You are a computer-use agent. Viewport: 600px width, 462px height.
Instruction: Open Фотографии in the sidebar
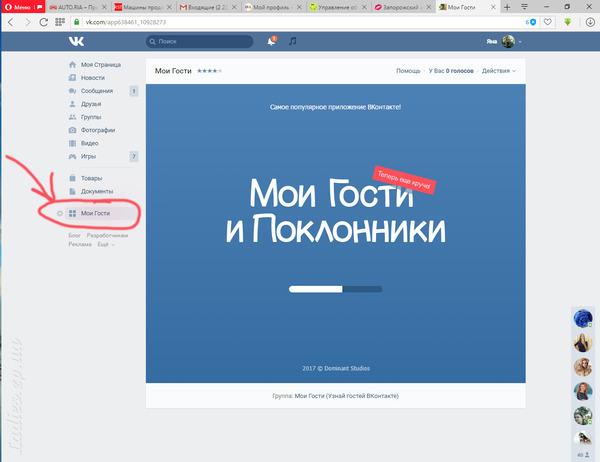(x=98, y=130)
